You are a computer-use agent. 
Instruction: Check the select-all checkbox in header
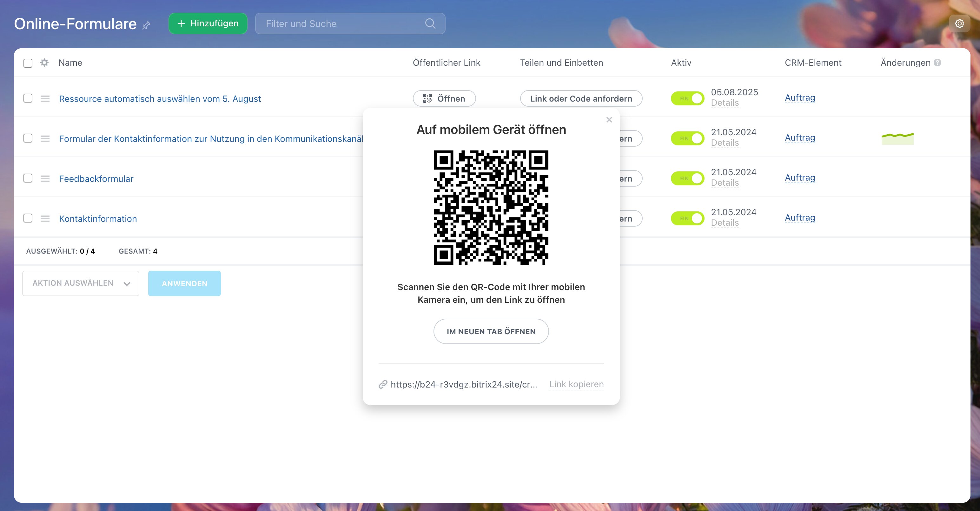click(x=28, y=63)
